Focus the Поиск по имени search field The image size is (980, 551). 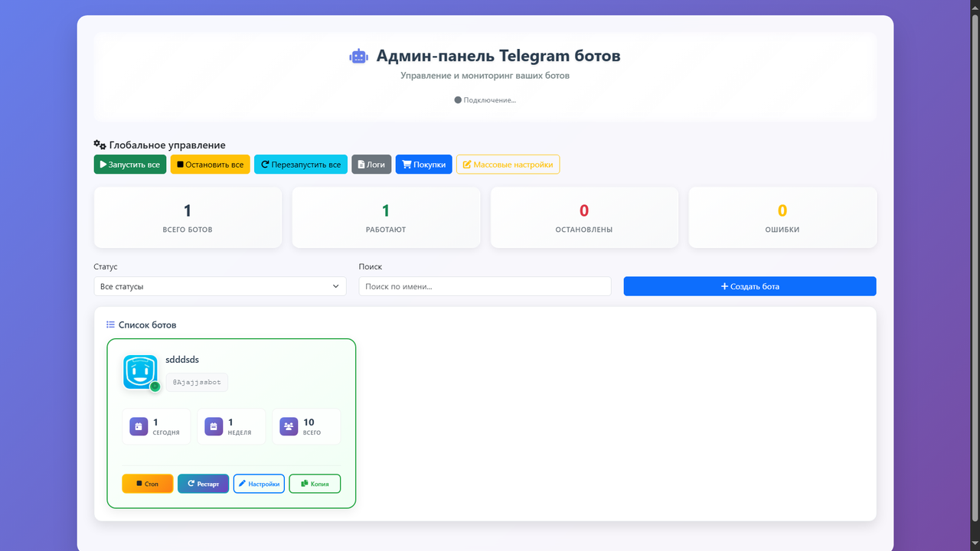pyautogui.click(x=485, y=286)
